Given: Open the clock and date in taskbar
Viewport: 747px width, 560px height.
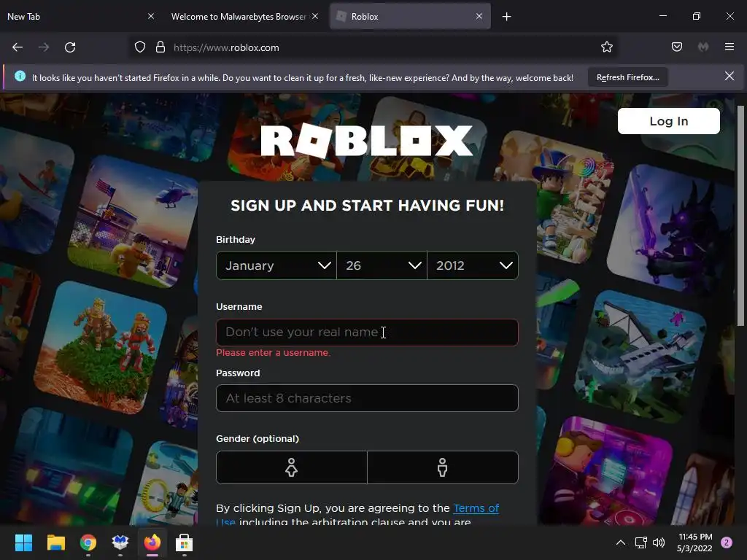Looking at the screenshot, I should [x=694, y=542].
